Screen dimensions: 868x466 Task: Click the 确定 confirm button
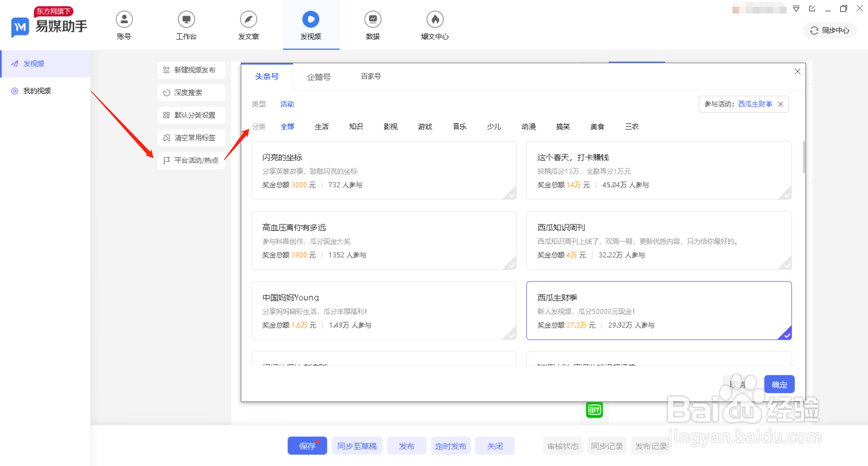779,385
